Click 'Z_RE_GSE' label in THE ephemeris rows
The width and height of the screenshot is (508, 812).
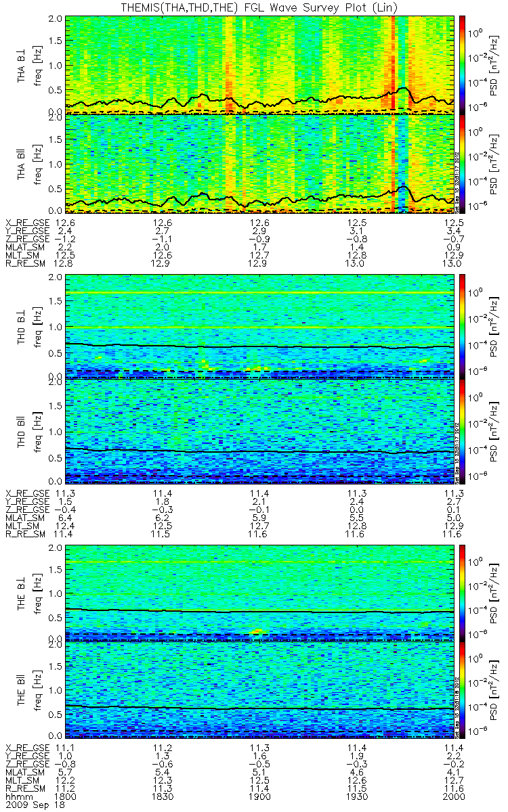coord(28,763)
